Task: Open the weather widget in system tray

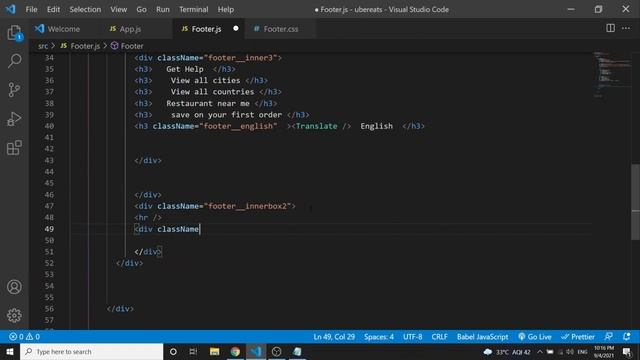Action: coord(508,352)
